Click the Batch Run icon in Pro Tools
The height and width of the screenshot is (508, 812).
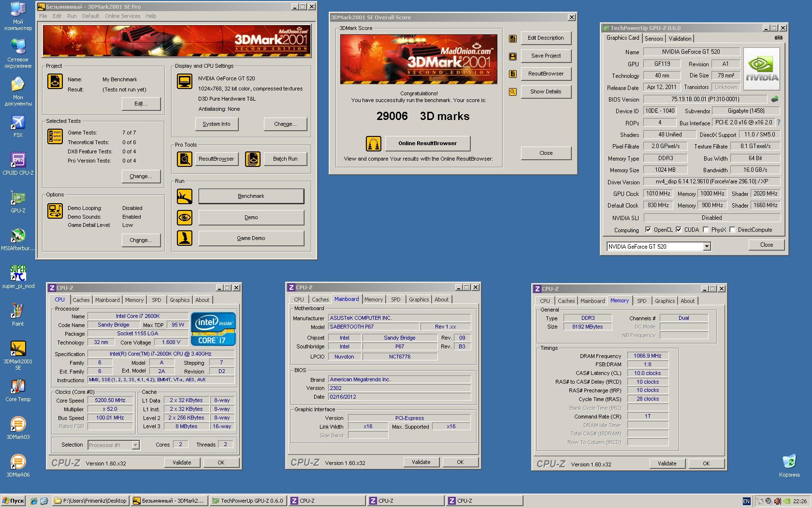253,159
